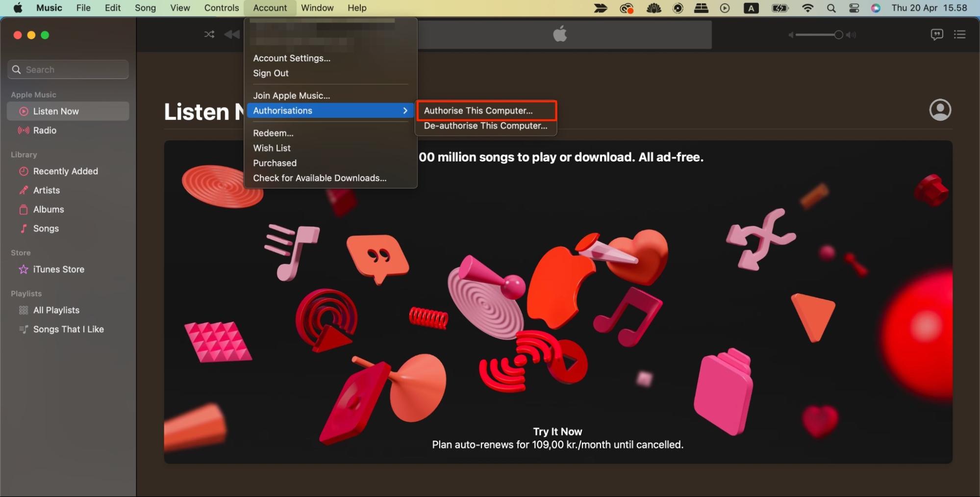Open the Help menu
This screenshot has width=980, height=497.
(357, 8)
